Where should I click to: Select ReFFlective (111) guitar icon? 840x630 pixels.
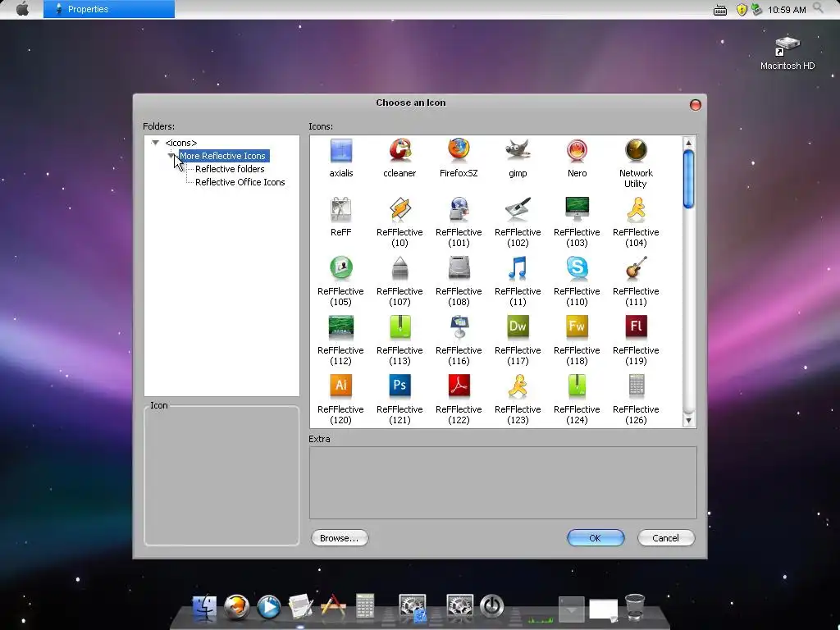636,268
